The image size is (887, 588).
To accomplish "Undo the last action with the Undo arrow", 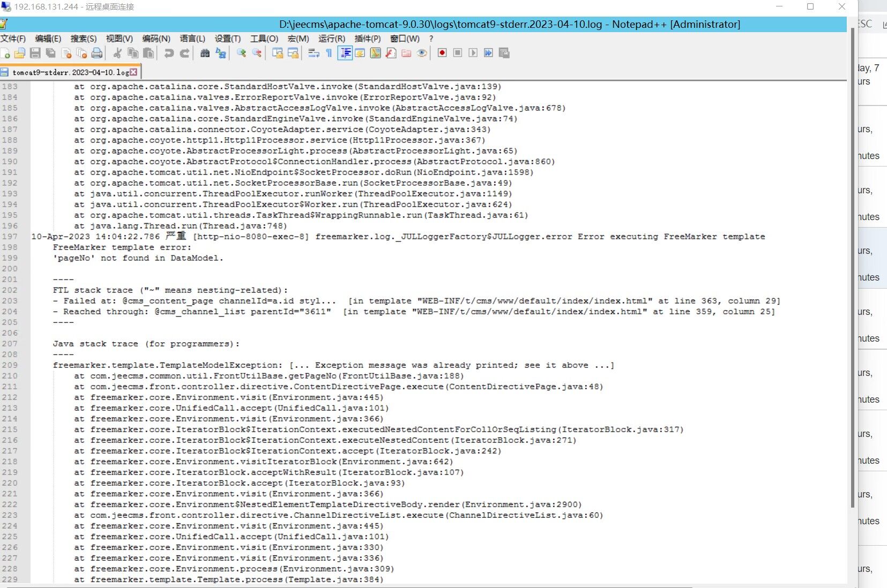I will [x=169, y=53].
